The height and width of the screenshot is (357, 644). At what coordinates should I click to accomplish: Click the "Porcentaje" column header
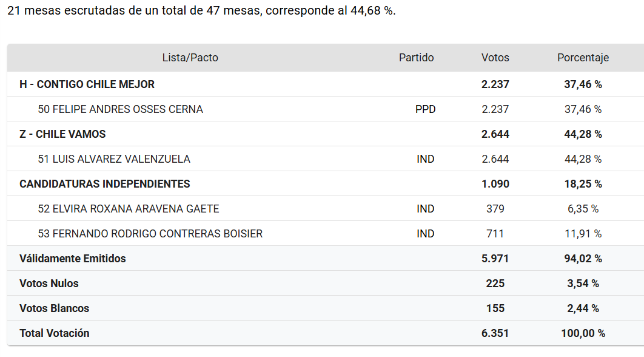click(583, 58)
